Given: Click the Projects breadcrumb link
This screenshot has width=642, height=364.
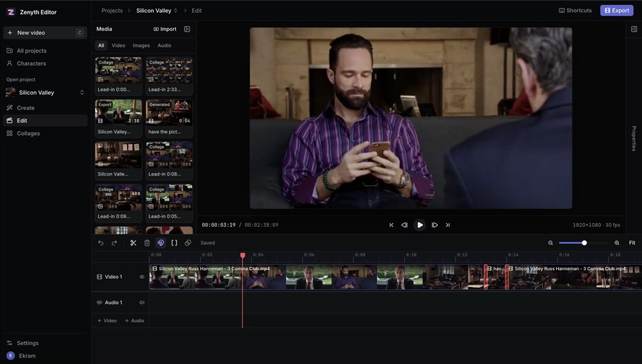Looking at the screenshot, I should coord(112,11).
